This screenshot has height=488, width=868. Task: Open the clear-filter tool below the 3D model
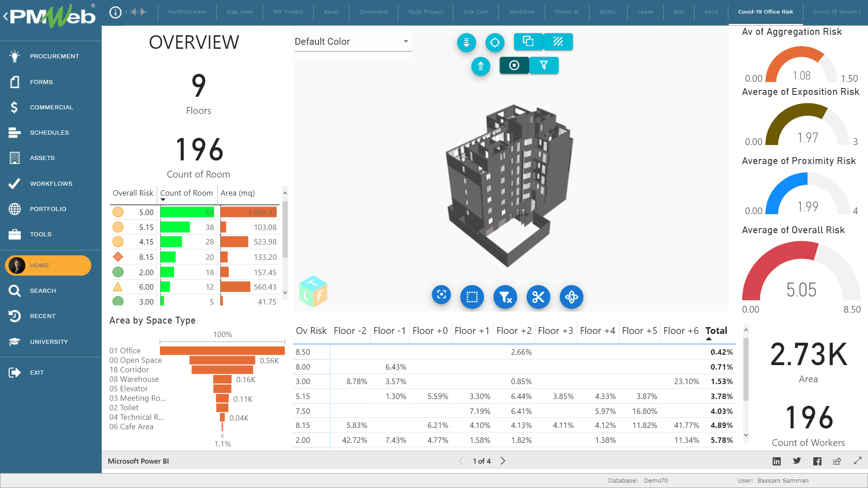coord(505,297)
